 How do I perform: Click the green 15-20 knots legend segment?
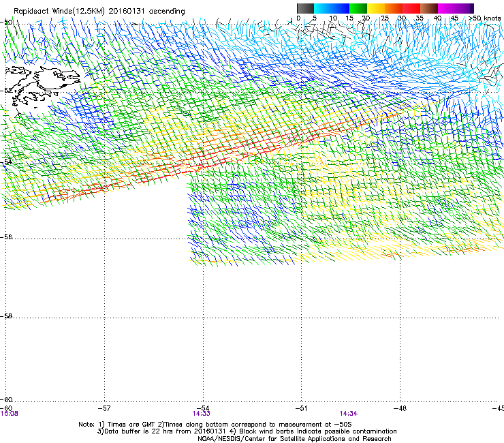(358, 8)
